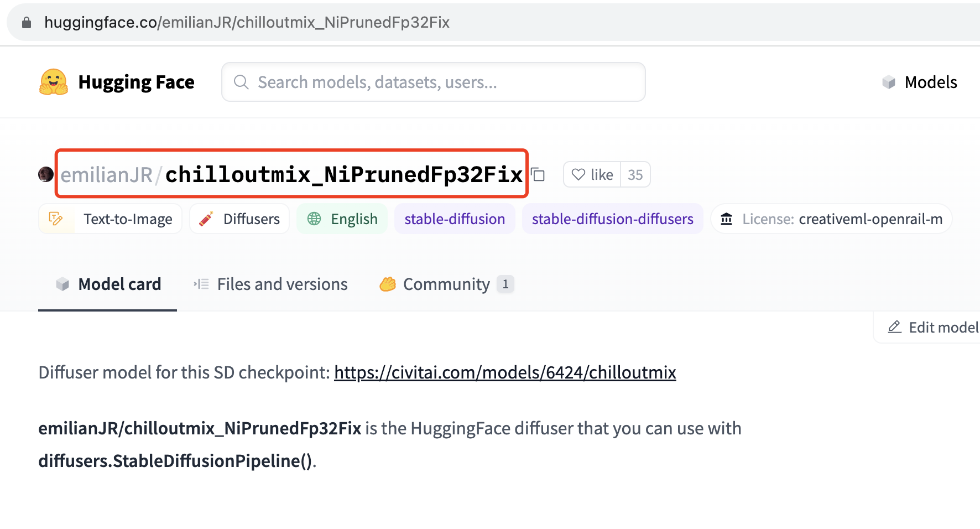Click the lock icon in address bar
The height and width of the screenshot is (529, 980).
click(26, 23)
